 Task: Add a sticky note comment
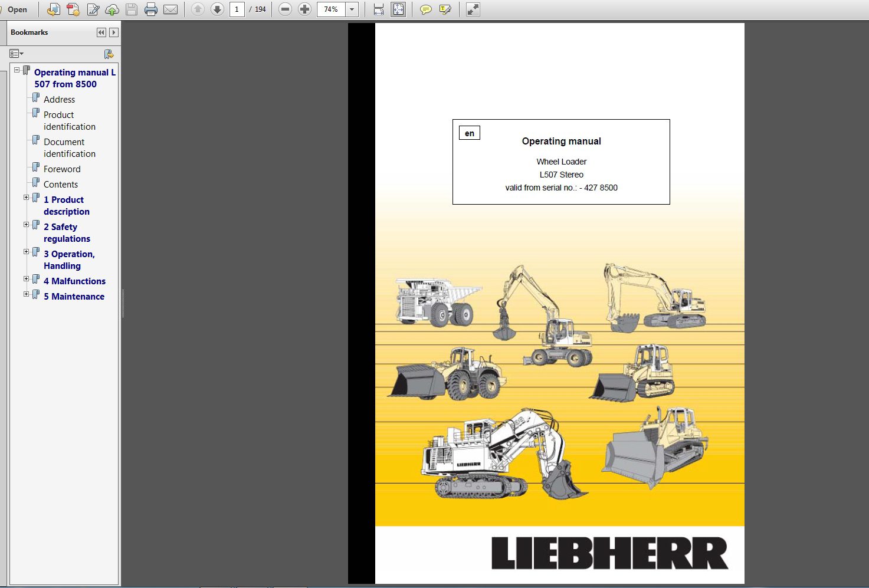tap(425, 9)
